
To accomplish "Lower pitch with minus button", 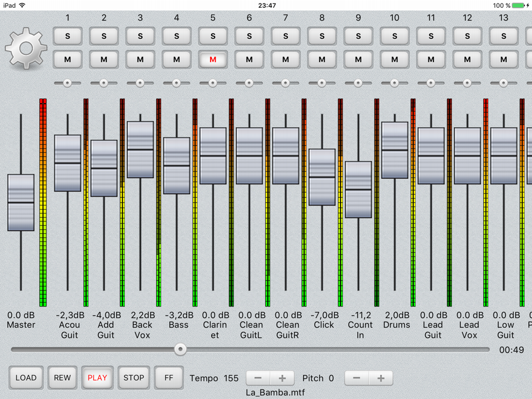I will coord(357,378).
